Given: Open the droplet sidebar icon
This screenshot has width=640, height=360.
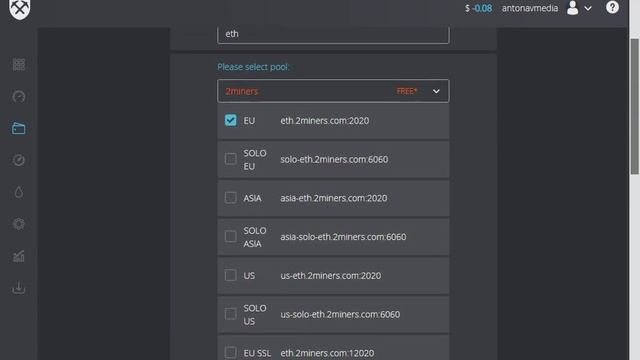Looking at the screenshot, I should 19,192.
